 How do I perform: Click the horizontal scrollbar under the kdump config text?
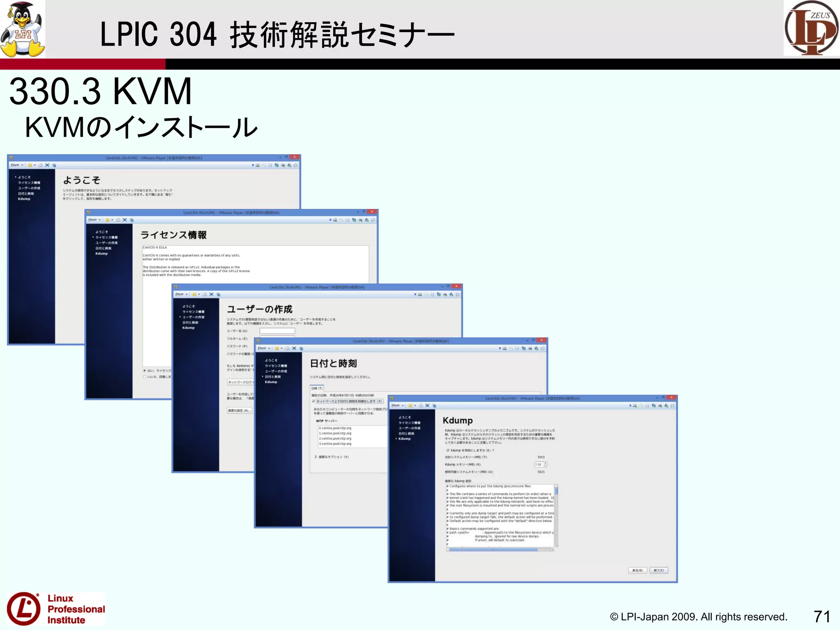tap(500, 550)
